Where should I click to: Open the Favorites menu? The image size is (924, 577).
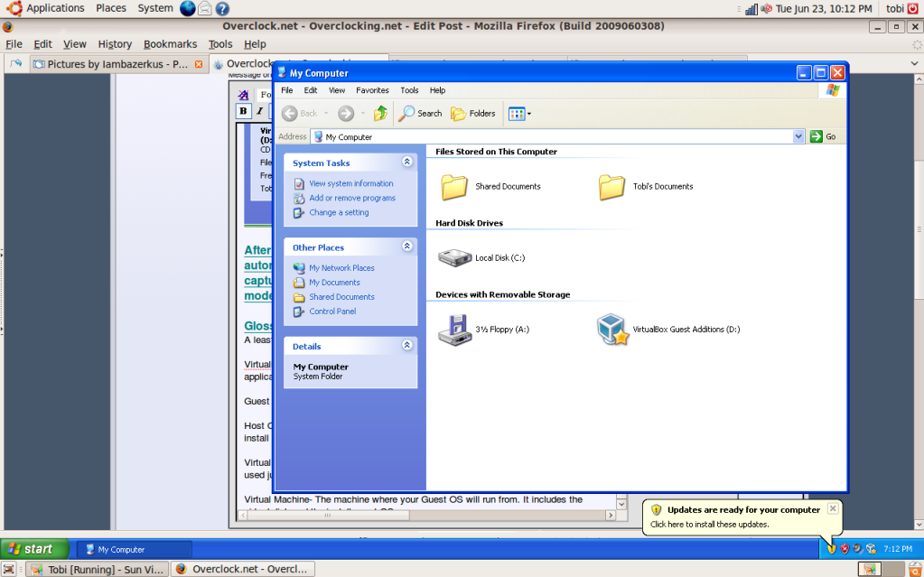click(x=372, y=90)
